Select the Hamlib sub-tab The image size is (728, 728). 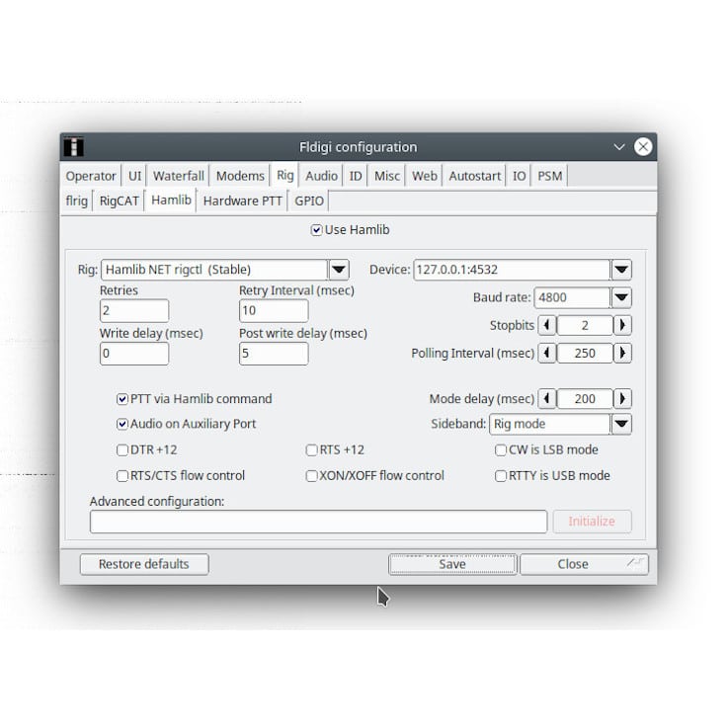171,201
